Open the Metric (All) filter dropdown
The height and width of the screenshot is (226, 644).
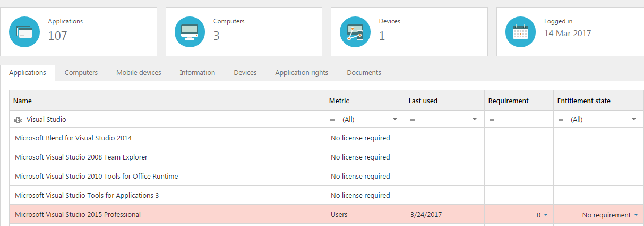tap(395, 119)
